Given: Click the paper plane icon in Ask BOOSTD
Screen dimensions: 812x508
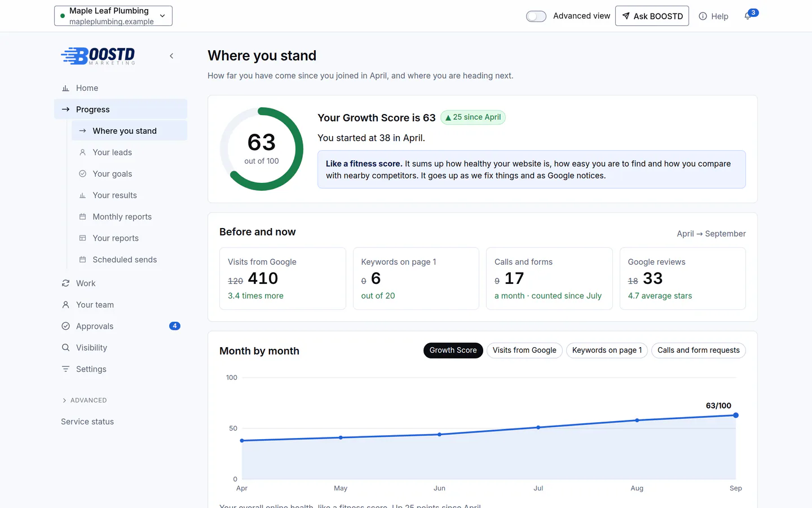Looking at the screenshot, I should pyautogui.click(x=626, y=16).
